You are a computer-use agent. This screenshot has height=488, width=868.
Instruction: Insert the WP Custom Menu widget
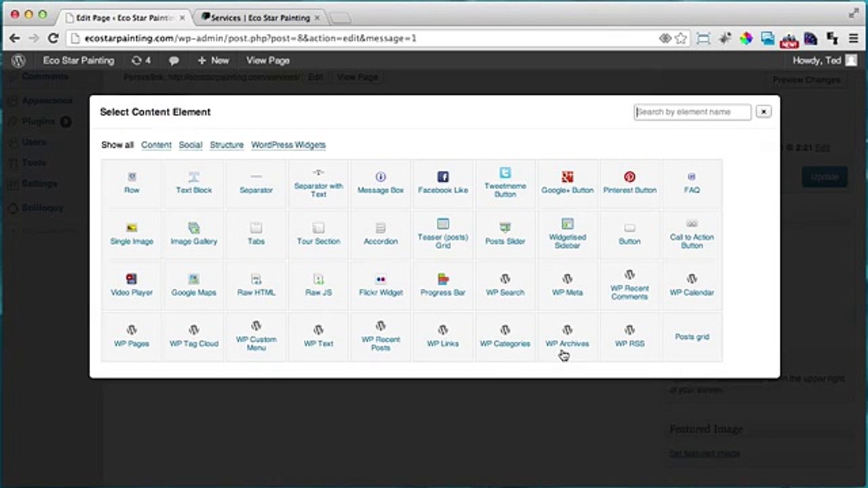[x=256, y=337]
